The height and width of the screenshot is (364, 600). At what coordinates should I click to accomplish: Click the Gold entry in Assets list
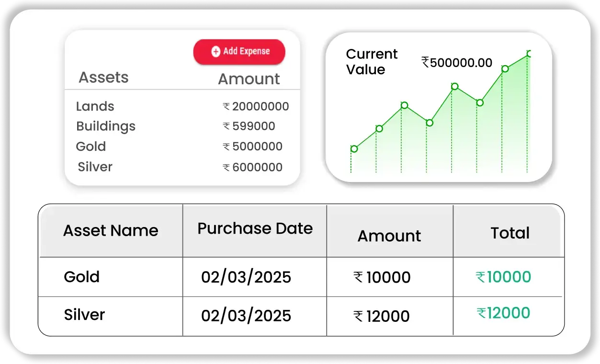(x=91, y=147)
